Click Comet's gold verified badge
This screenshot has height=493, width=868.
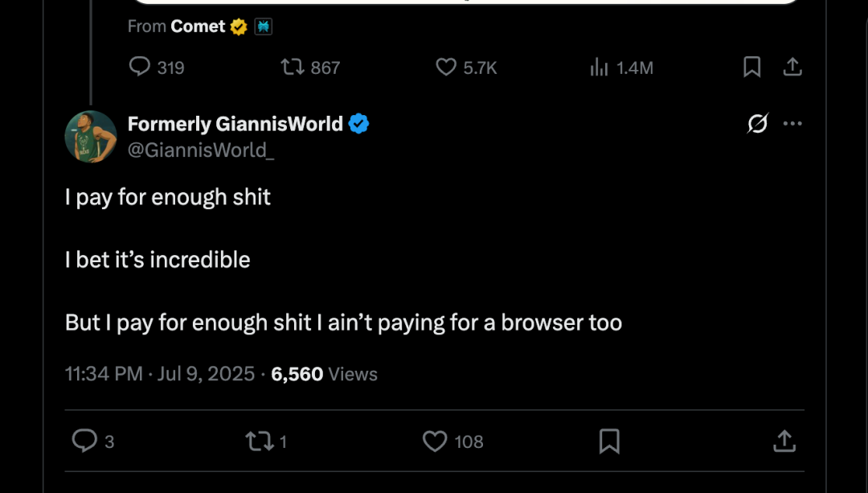(239, 27)
